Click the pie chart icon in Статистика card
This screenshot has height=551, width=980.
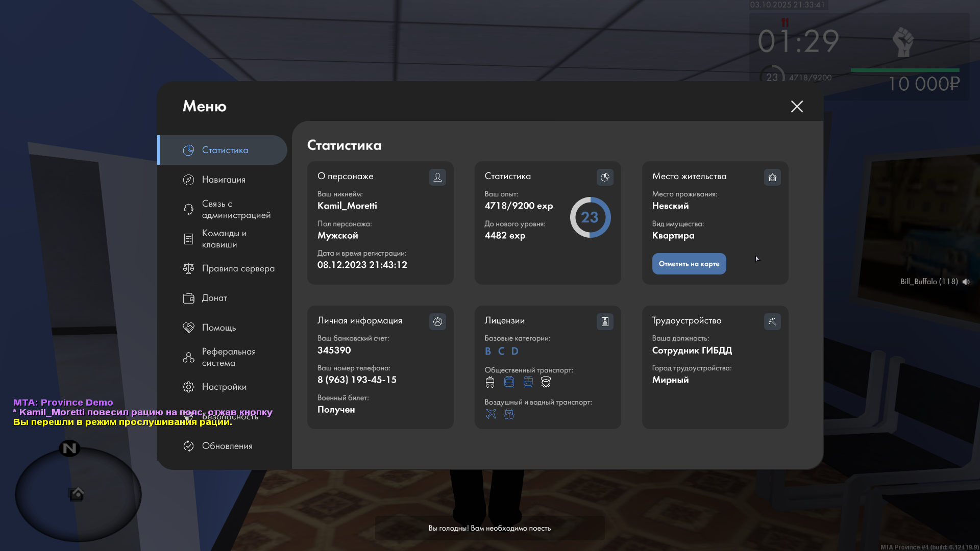coord(605,177)
